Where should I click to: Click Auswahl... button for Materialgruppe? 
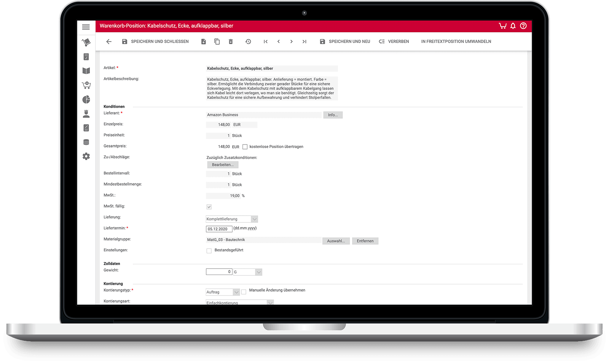pyautogui.click(x=336, y=241)
